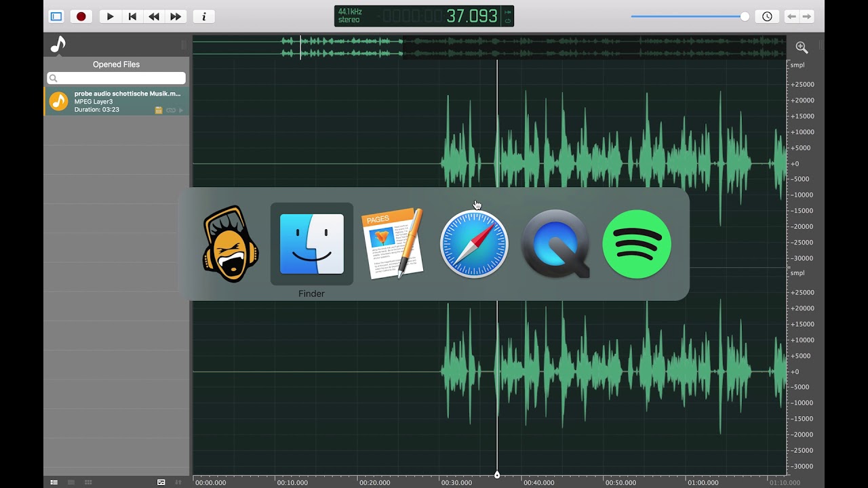Go forward with the right arrow button
868x488 pixels.
coord(807,16)
